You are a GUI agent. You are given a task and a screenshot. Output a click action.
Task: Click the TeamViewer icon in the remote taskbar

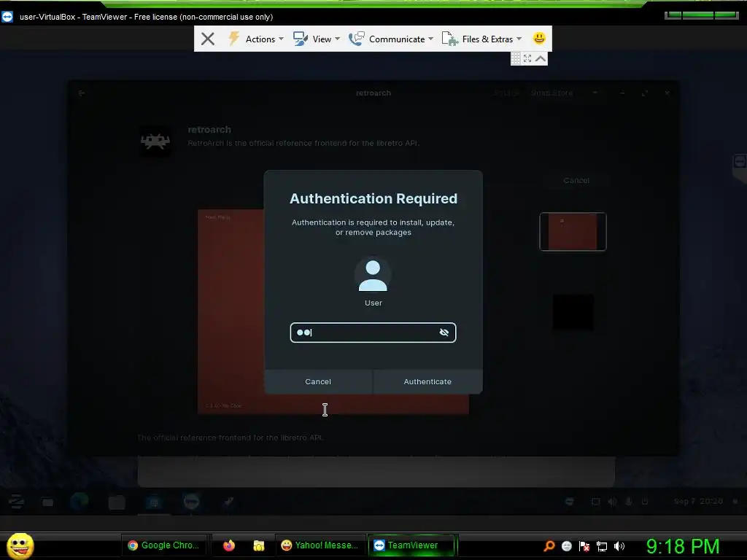pos(191,502)
